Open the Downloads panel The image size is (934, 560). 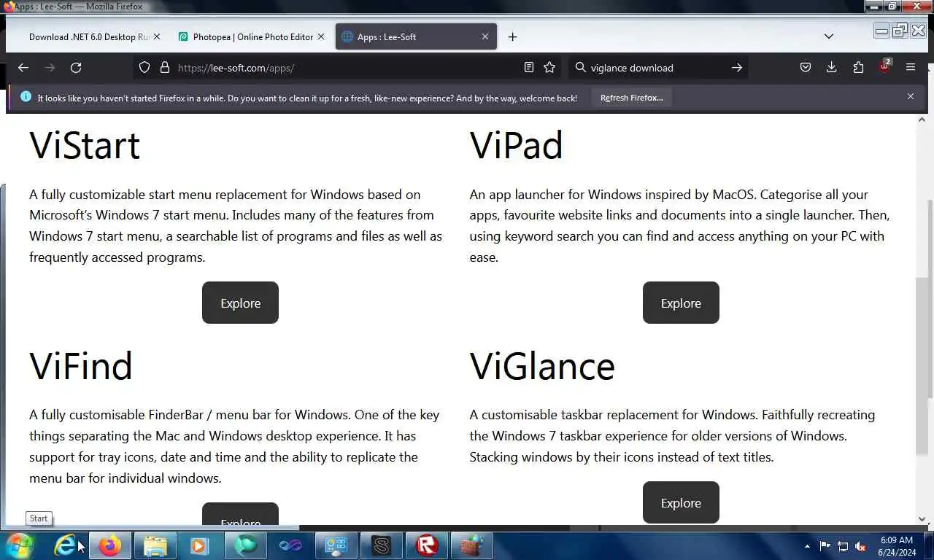(832, 68)
